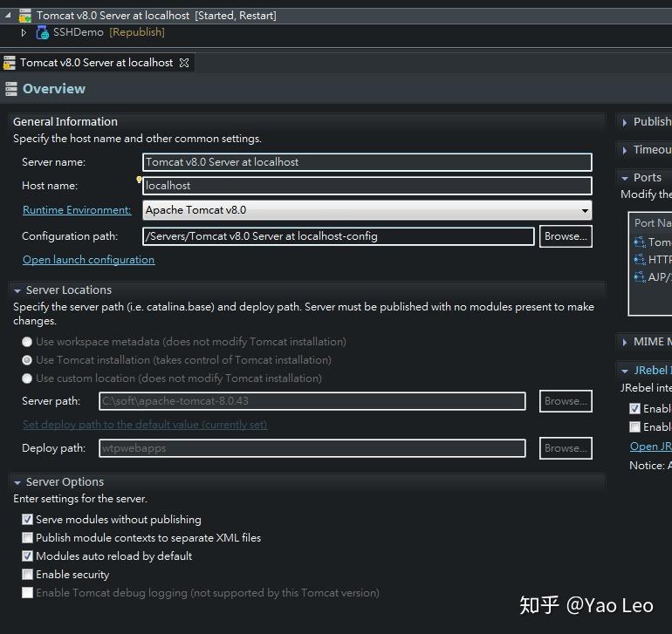Click the HTTP port row icon
Image resolution: width=672 pixels, height=634 pixels.
(640, 259)
